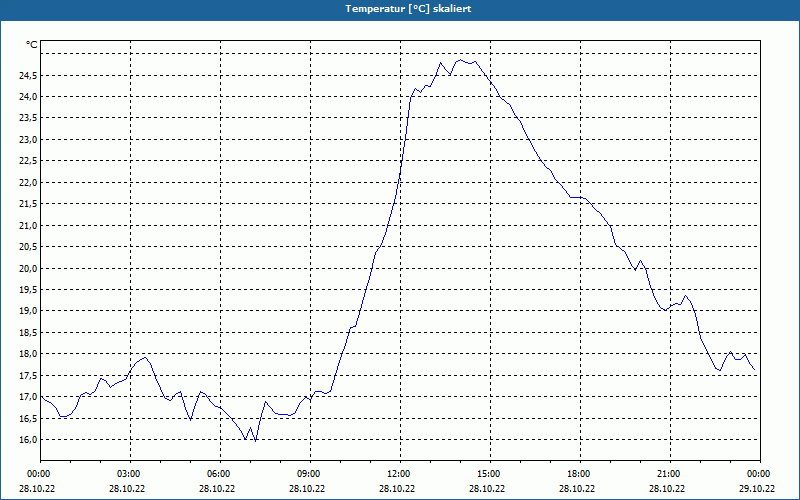Click the 29.10.22 date label
The width and height of the screenshot is (800, 500).
click(x=757, y=489)
